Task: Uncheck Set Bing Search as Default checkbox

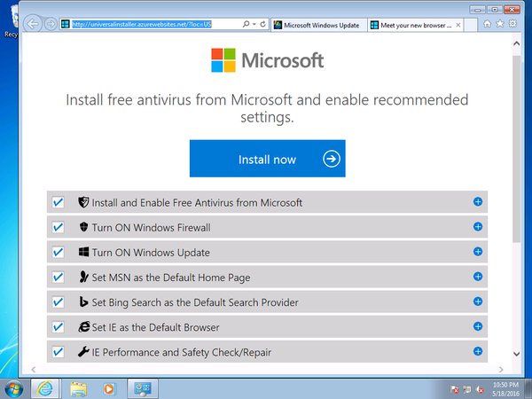Action: tap(58, 302)
